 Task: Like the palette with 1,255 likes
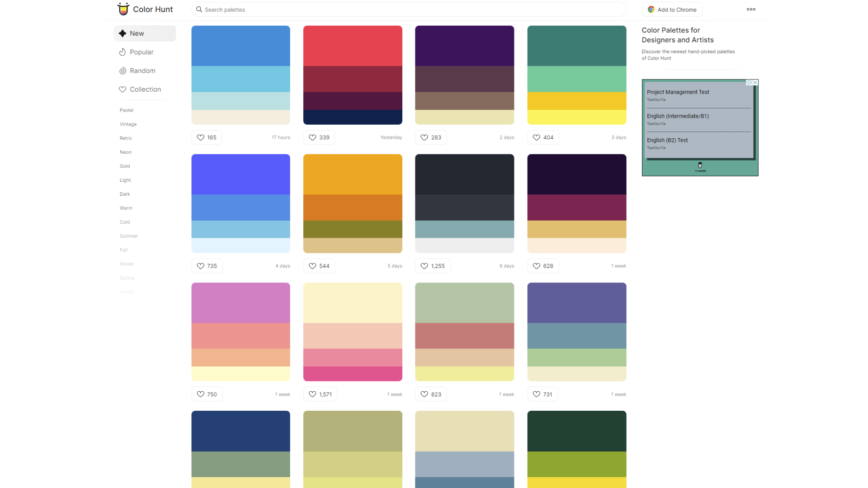(x=433, y=266)
